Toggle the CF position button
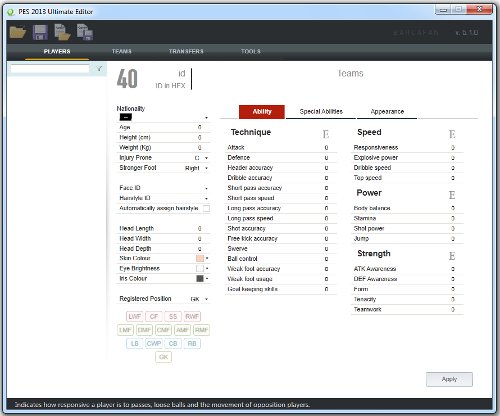500x416 pixels. [x=154, y=316]
